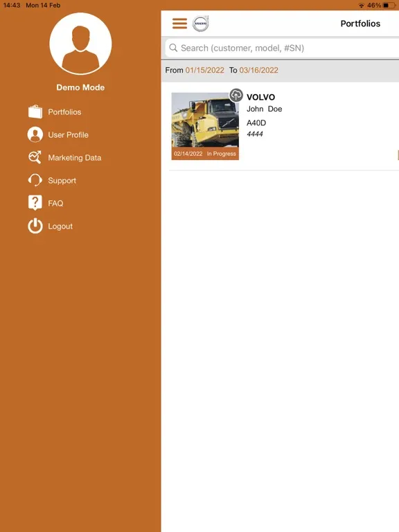Click the In Progress status label

tap(221, 154)
